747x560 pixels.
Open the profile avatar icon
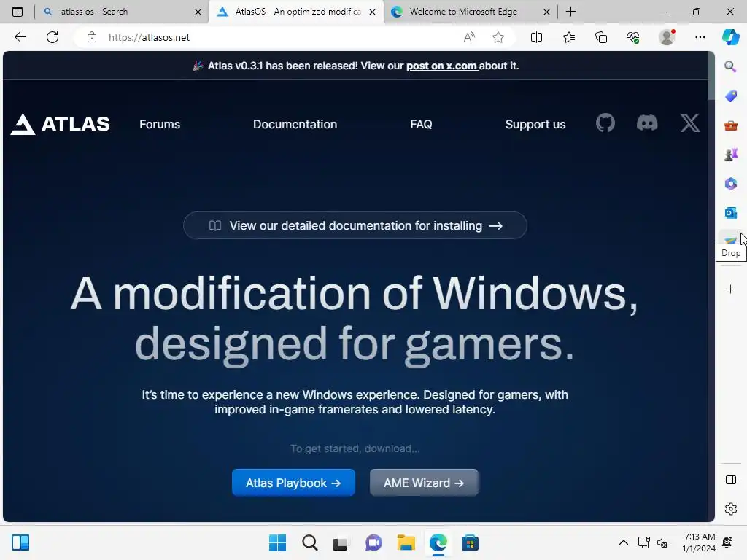(667, 37)
